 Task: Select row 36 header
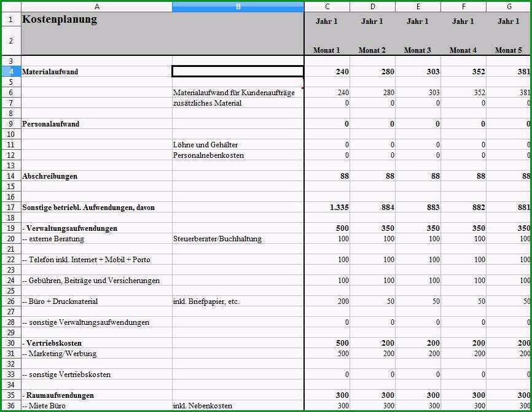tap(11, 406)
